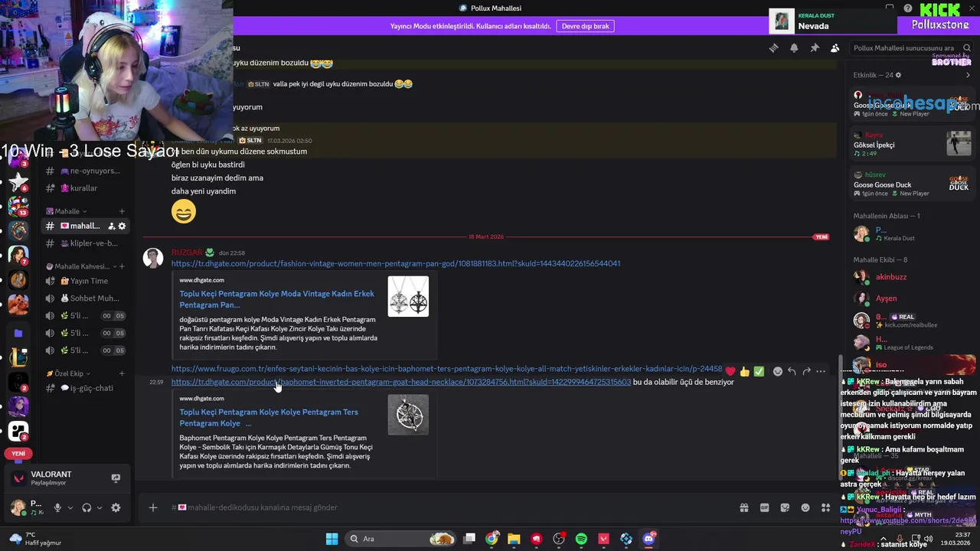This screenshot has height=551, width=980.
Task: Collapse the Mahalle category
Action: (x=67, y=211)
